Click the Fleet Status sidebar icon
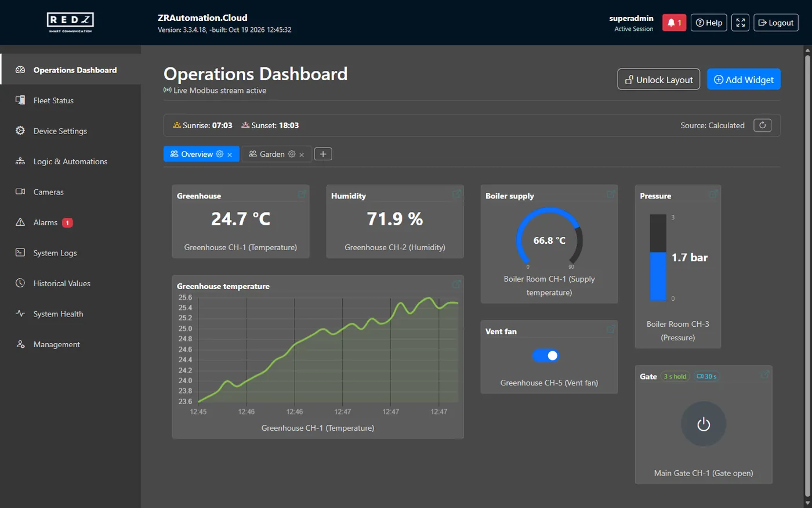 pos(20,100)
